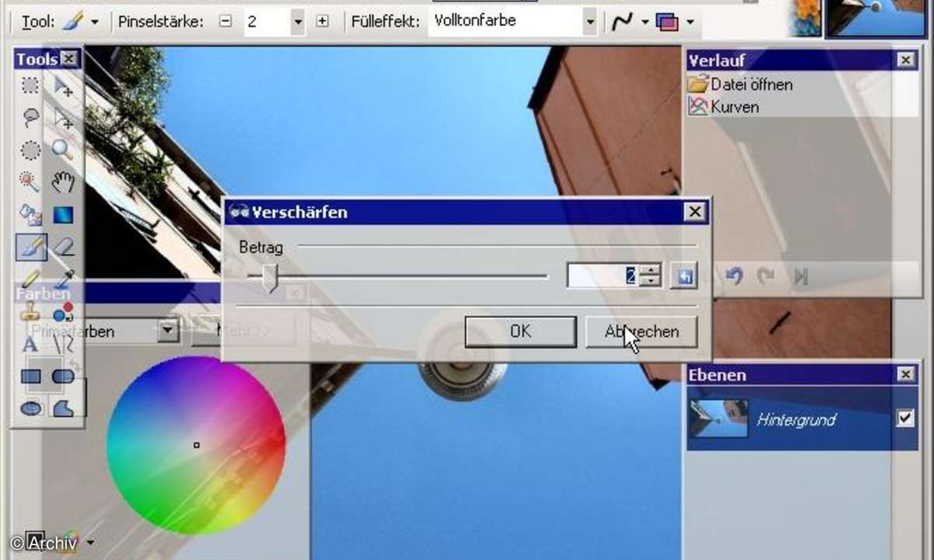Select the Paint Bucket tool
This screenshot has width=934, height=560.
point(30,215)
